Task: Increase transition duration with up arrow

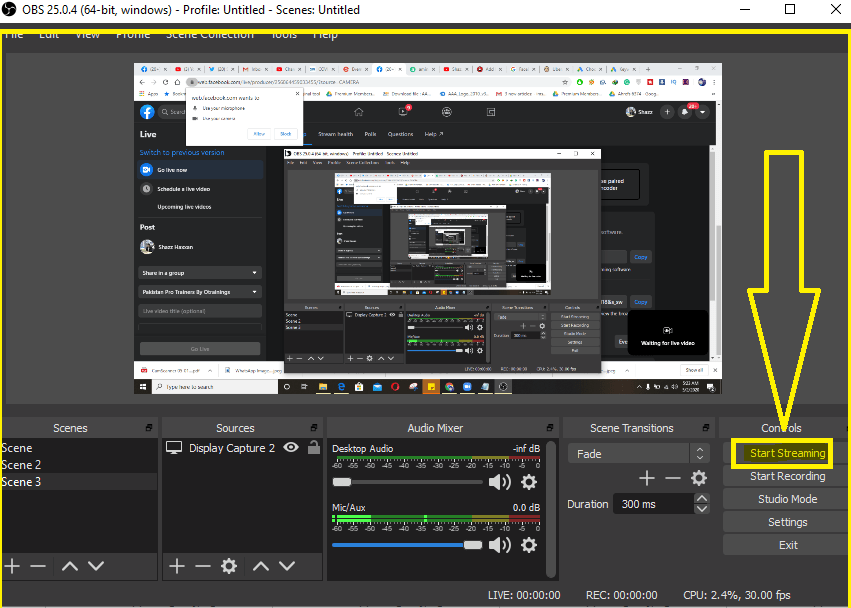Action: coord(702,498)
